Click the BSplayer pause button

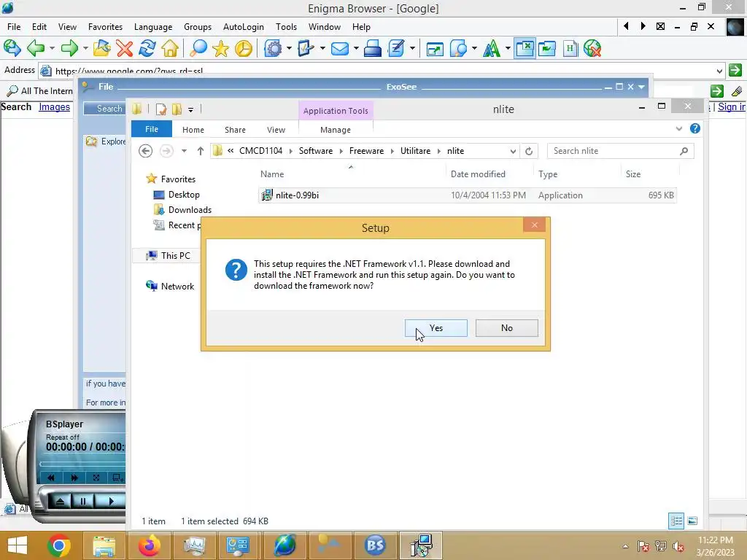tap(83, 501)
